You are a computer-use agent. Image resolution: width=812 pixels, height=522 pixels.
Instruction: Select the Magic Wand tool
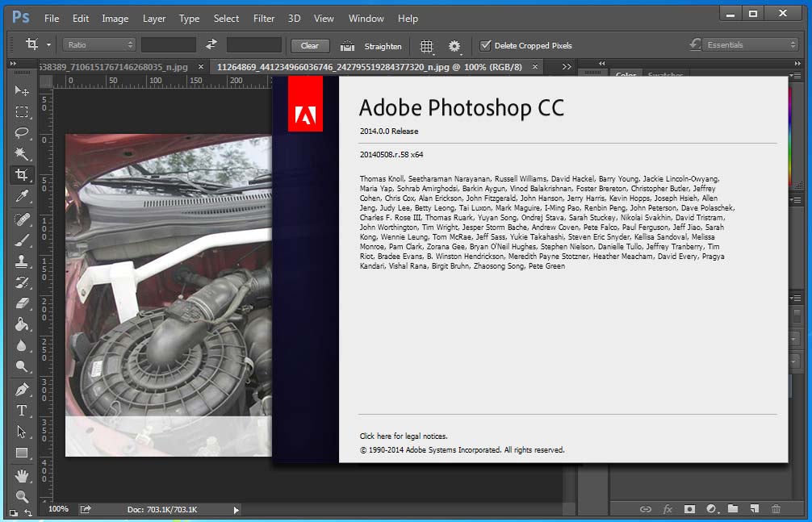click(21, 154)
